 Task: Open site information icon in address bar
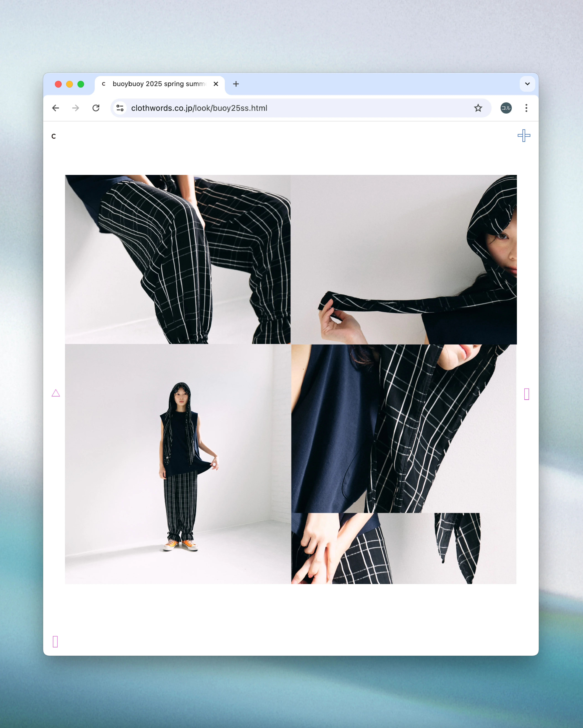pyautogui.click(x=120, y=108)
